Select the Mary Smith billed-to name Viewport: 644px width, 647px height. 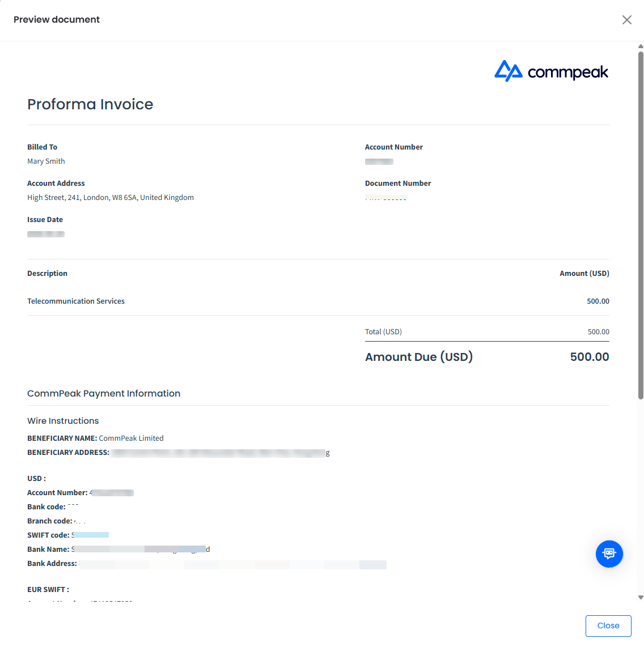46,161
